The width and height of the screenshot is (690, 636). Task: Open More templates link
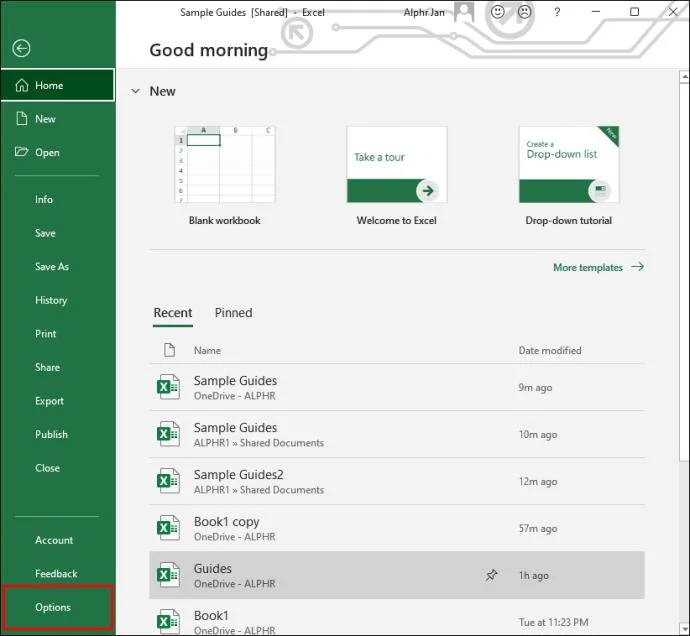point(598,267)
